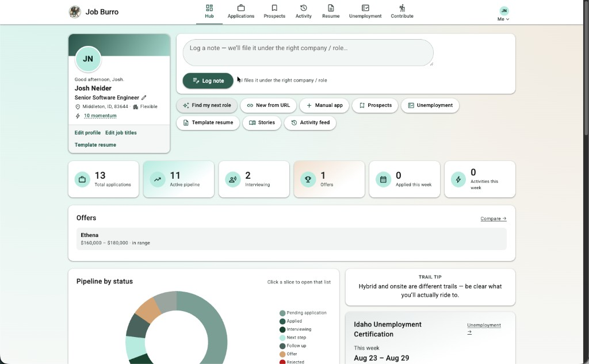Click the lightning icon beside momentum
Image resolution: width=589 pixels, height=364 pixels.
(x=78, y=116)
